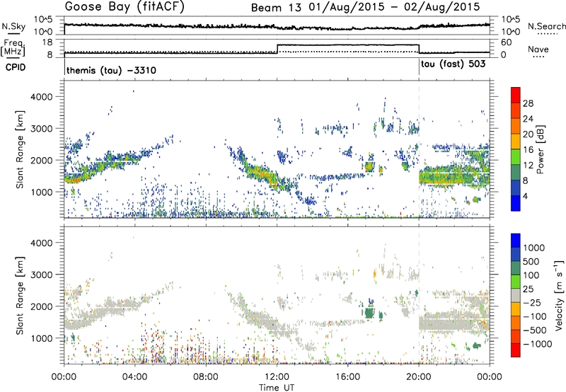
Task: Click the '18' tick on the frequency axis
Action: pyautogui.click(x=47, y=42)
